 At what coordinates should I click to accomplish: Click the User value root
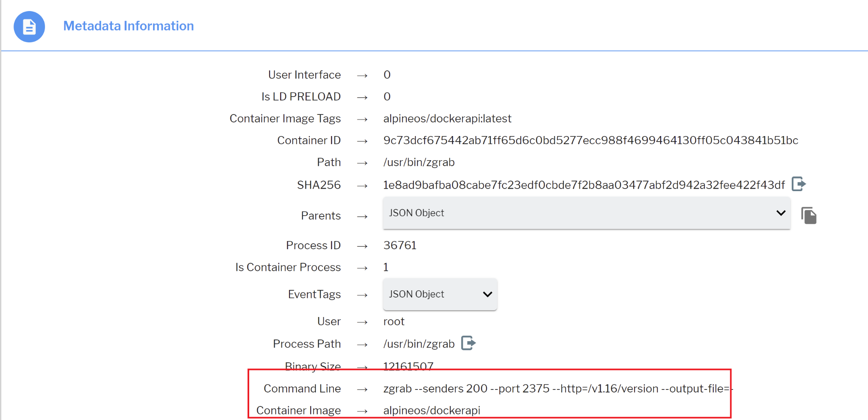pos(394,321)
